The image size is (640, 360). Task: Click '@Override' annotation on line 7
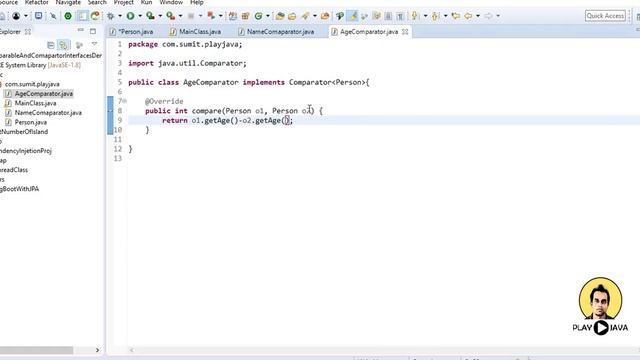[x=164, y=101]
